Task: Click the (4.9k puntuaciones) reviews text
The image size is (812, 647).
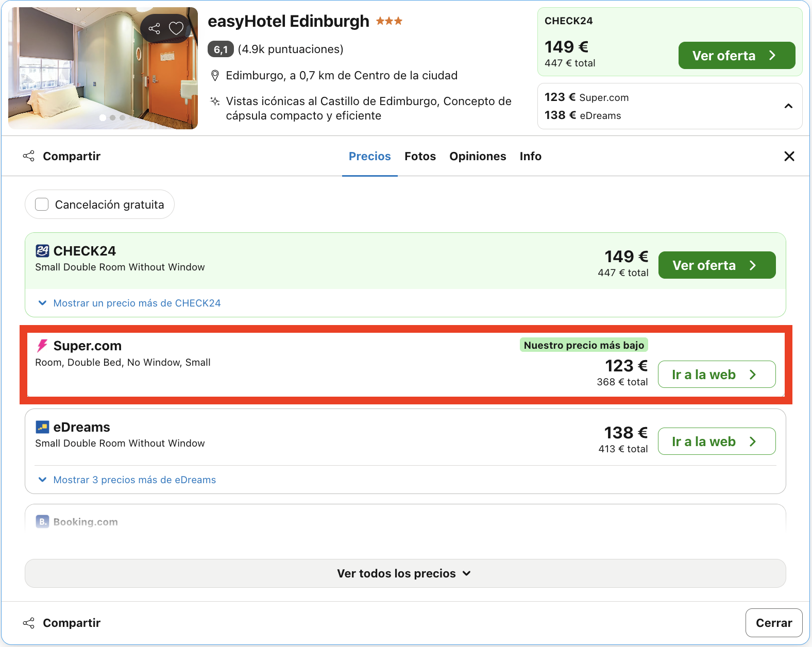Action: (291, 49)
